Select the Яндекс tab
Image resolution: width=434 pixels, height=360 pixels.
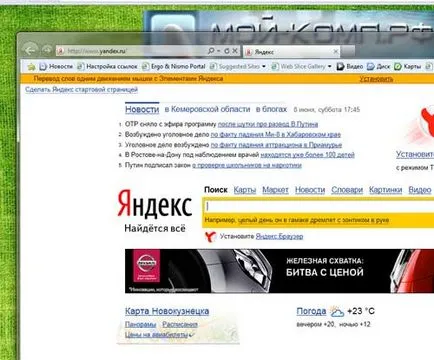[x=292, y=52]
